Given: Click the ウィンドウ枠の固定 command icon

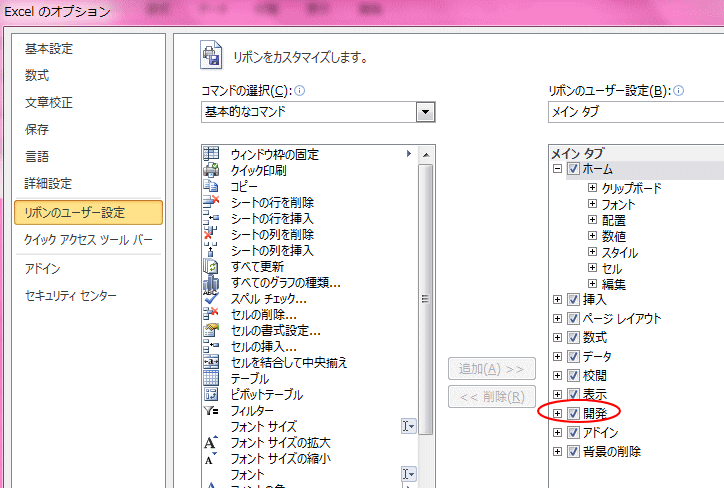Looking at the screenshot, I should point(211,154).
